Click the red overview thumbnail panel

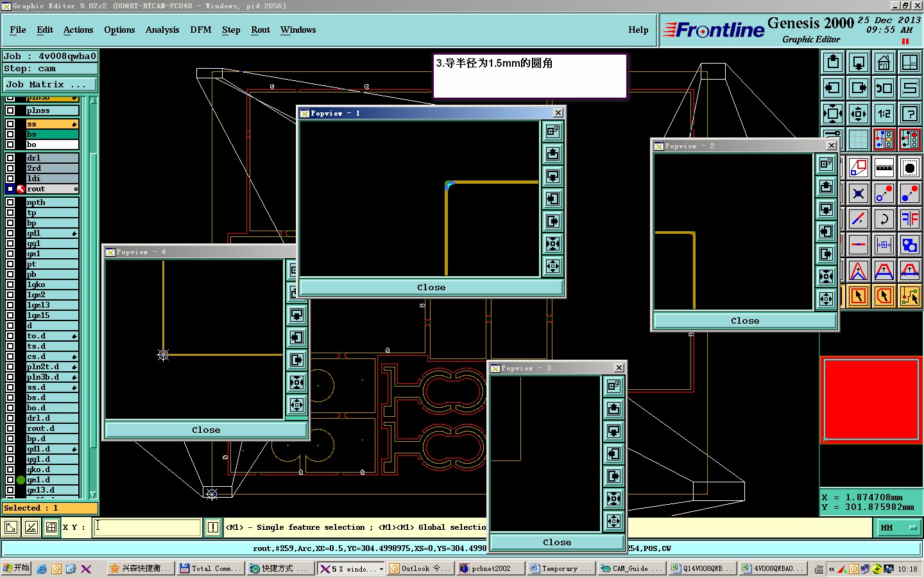871,399
